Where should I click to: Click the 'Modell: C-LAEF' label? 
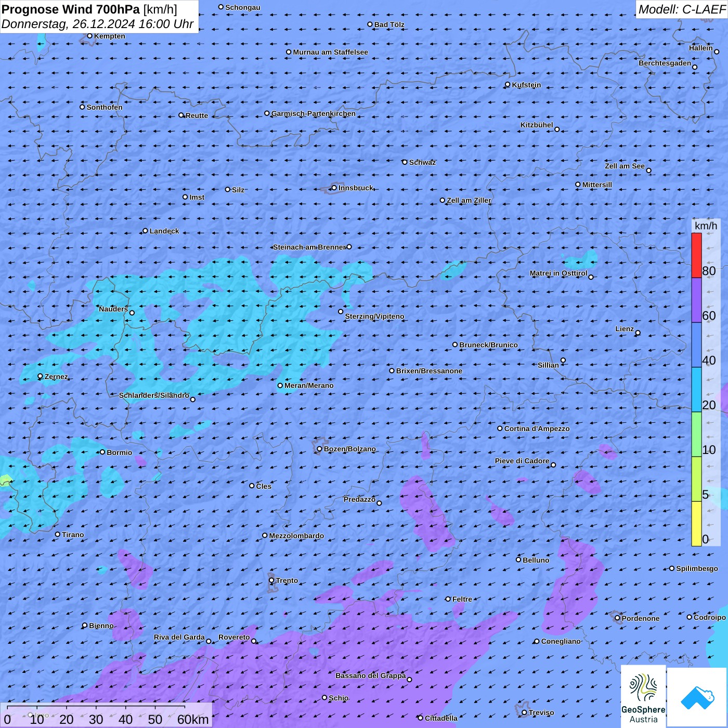(681, 9)
